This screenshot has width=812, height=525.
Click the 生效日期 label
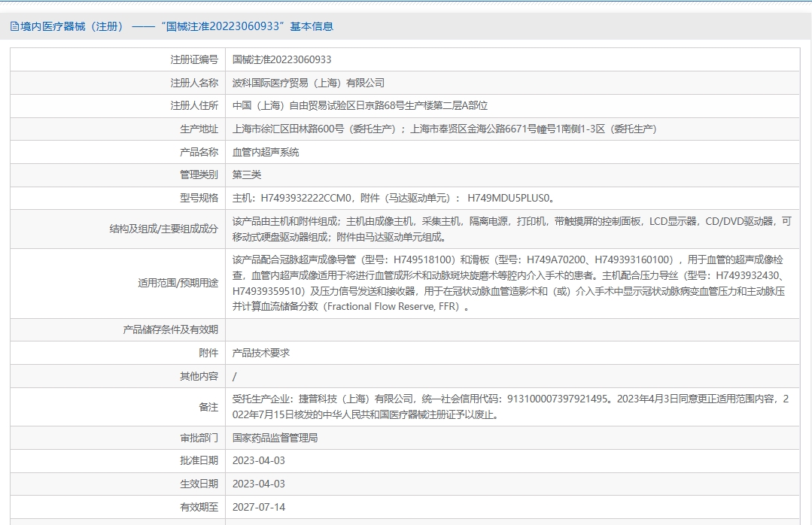click(x=199, y=484)
